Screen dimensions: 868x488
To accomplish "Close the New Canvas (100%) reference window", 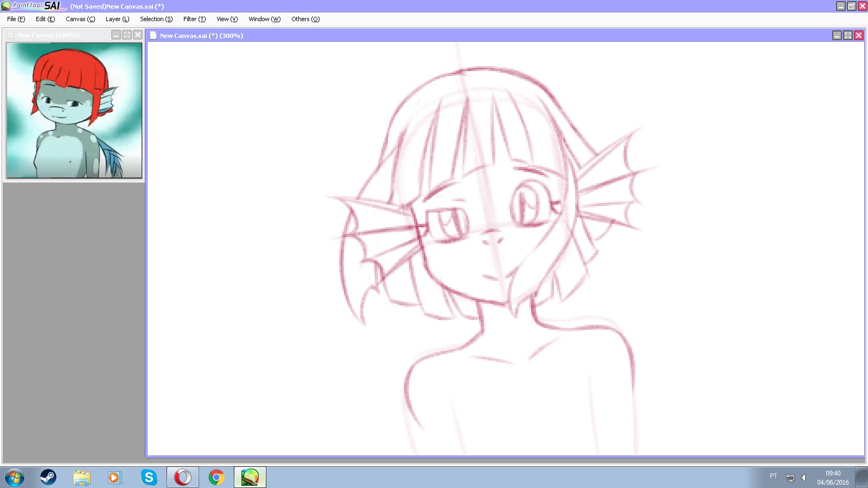I will coord(138,35).
